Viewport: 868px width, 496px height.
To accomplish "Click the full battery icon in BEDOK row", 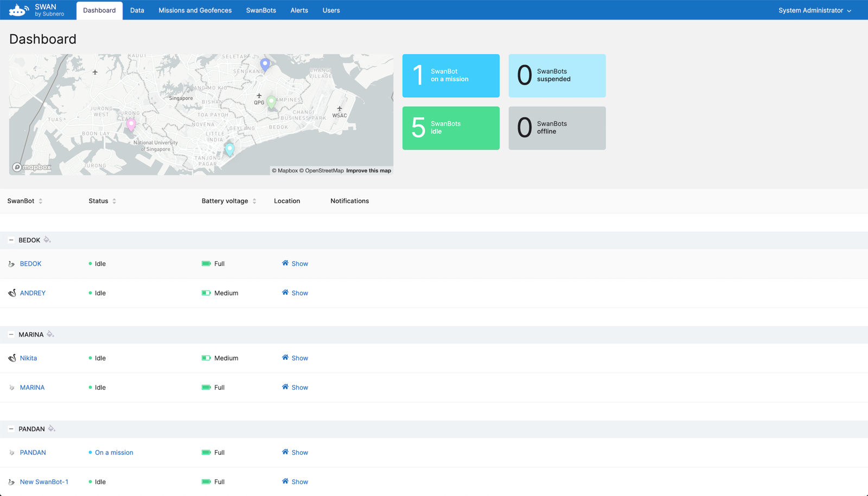I will point(206,264).
